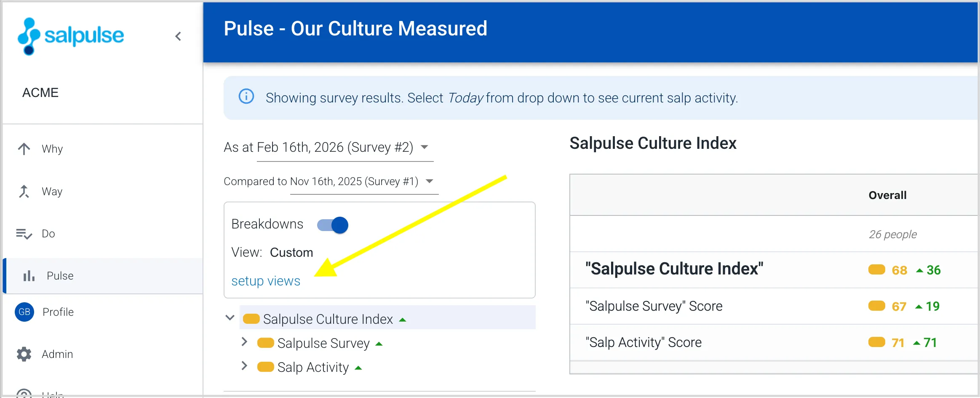Click the green arrow after Salp Activity in the tree

tap(358, 368)
